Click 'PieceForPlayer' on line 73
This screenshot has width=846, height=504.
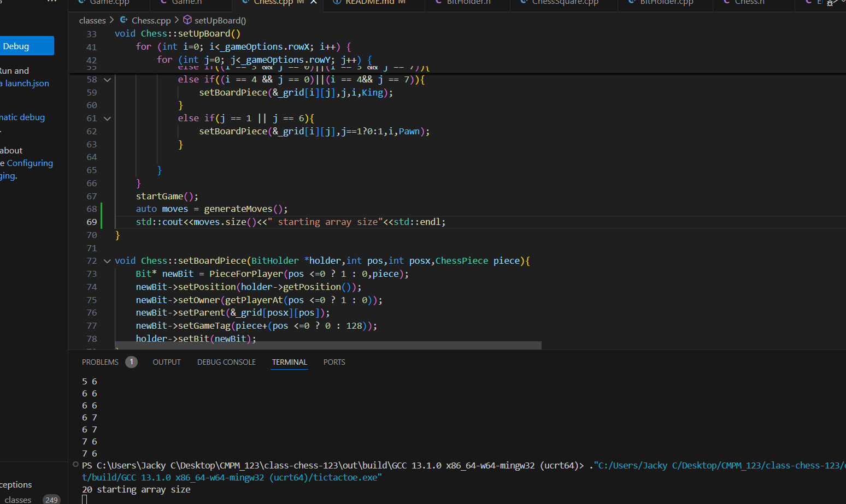click(x=246, y=274)
